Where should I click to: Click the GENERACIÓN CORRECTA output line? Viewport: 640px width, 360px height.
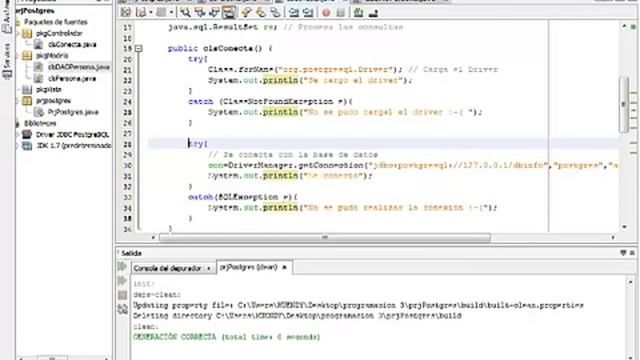227,337
